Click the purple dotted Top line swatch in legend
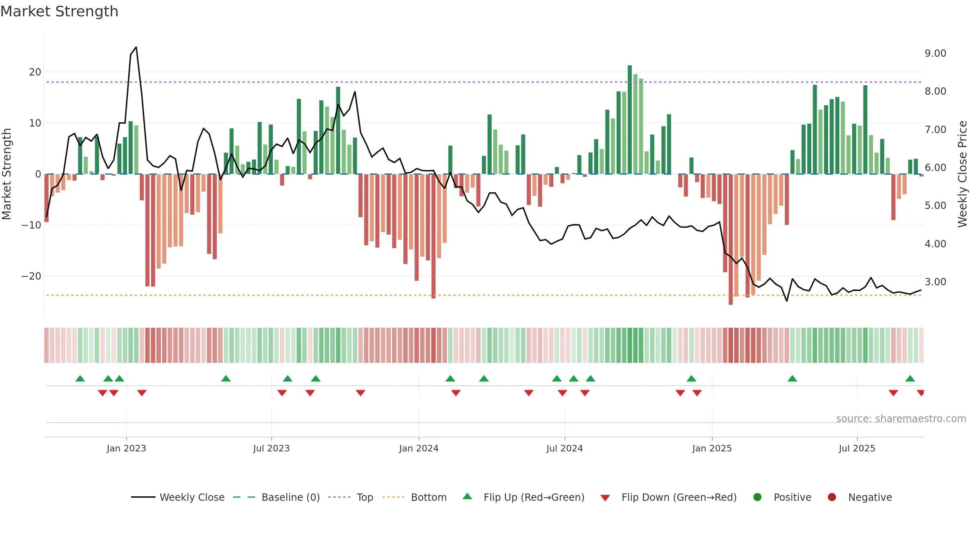 point(339,497)
